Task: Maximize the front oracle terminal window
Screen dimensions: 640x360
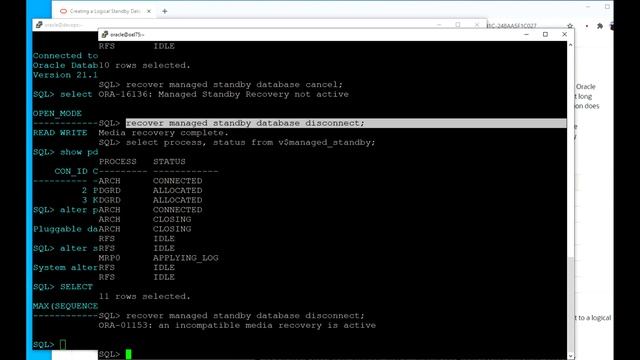Action: pyautogui.click(x=545, y=35)
